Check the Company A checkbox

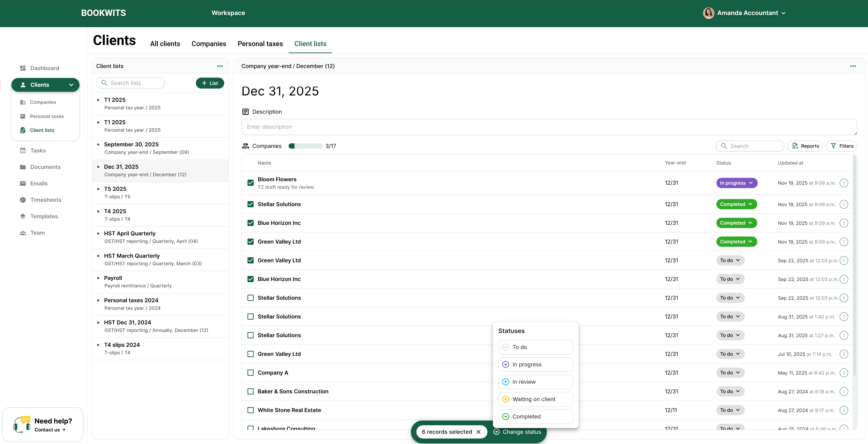click(x=250, y=373)
